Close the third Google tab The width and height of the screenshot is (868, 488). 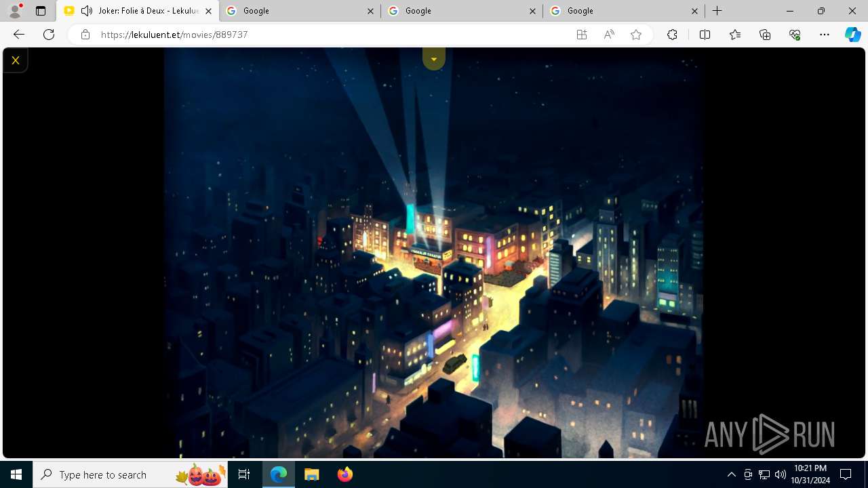694,11
